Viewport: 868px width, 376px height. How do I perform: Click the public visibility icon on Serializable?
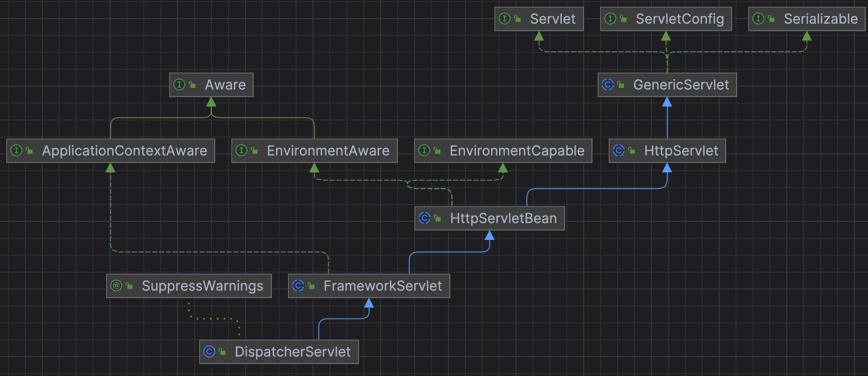point(772,19)
